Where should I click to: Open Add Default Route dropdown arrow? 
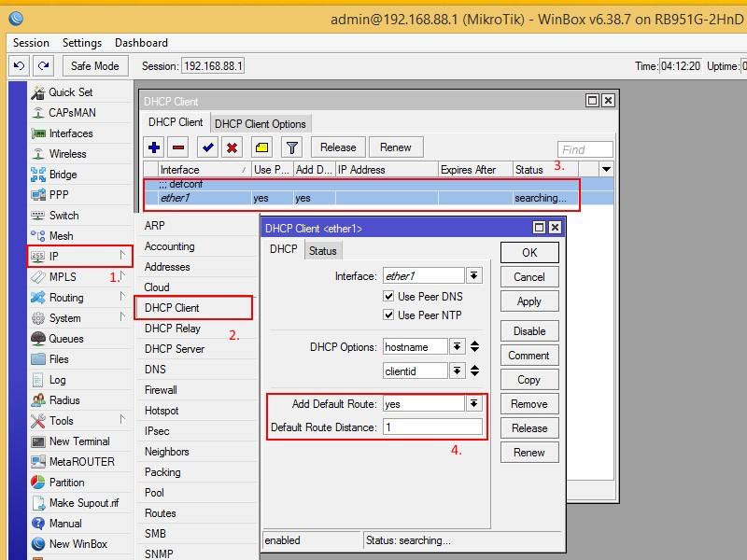(x=473, y=404)
